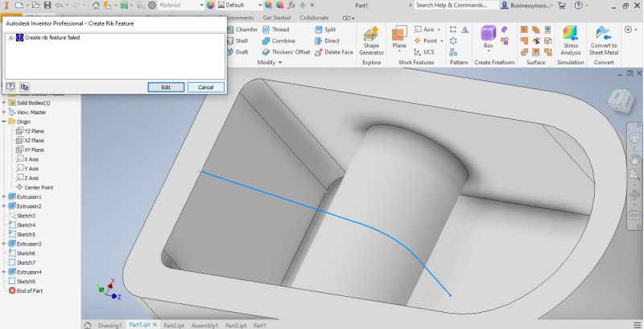This screenshot has height=329, width=644.
Task: Select the UCS tool
Action: pyautogui.click(x=424, y=52)
